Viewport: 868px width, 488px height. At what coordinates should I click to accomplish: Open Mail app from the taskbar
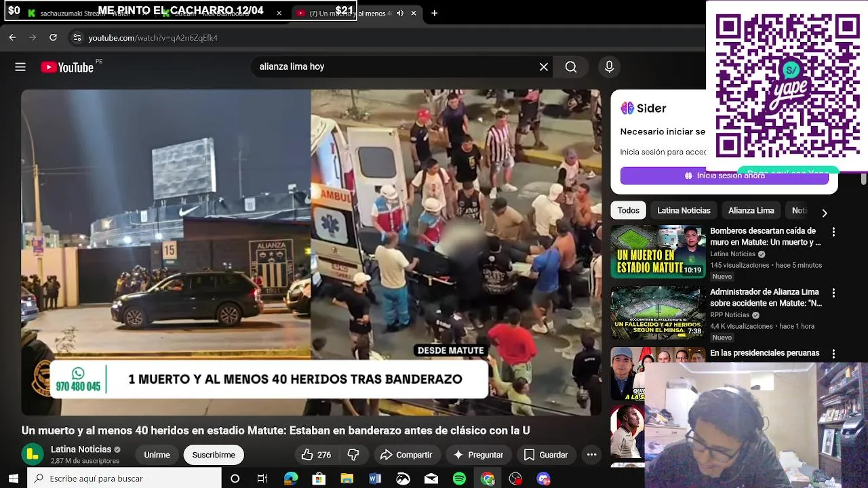click(431, 479)
